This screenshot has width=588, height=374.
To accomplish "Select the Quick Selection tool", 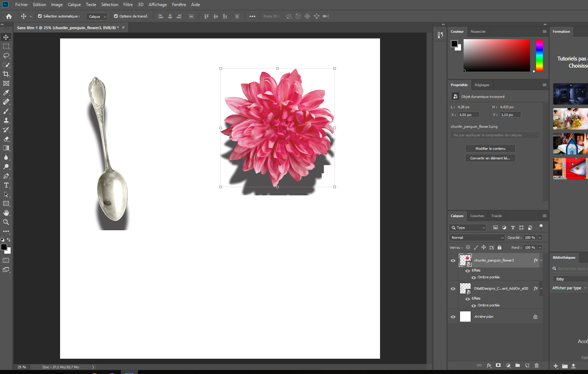I will click(6, 65).
